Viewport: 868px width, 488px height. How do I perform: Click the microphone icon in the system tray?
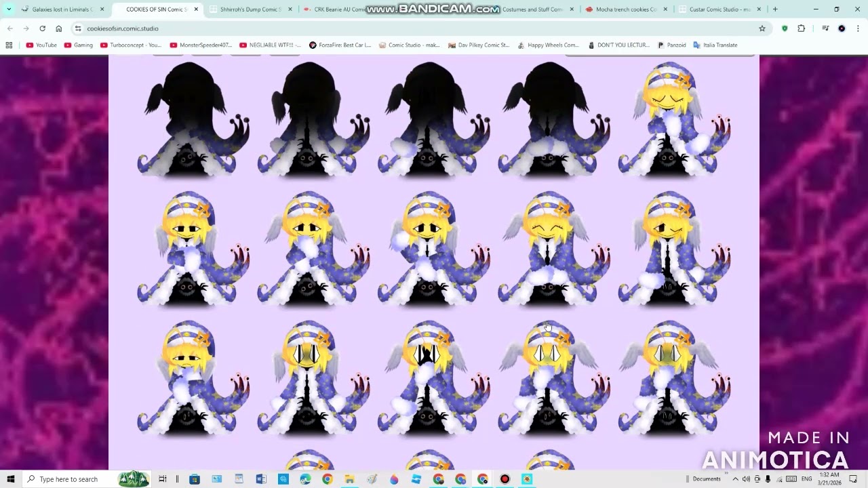pos(768,479)
